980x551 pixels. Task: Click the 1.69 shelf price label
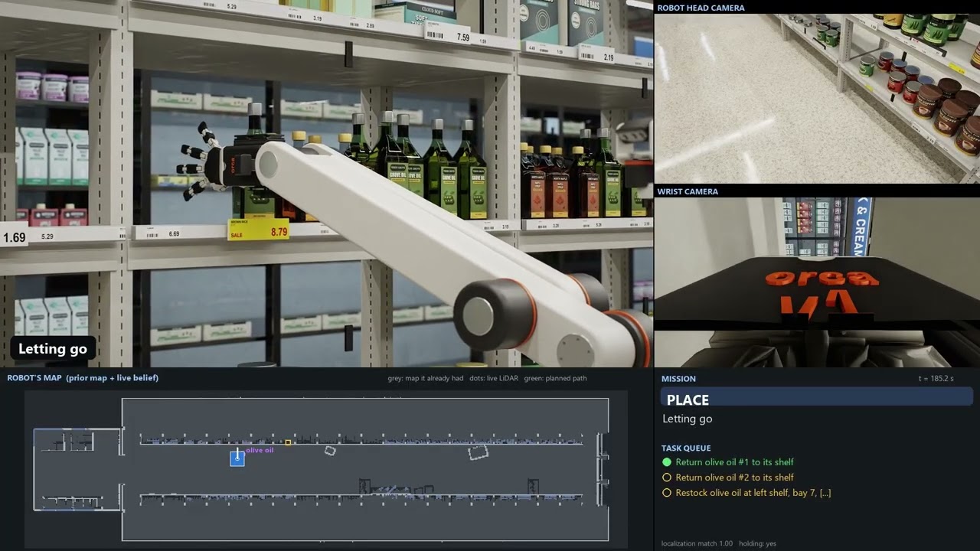pyautogui.click(x=14, y=237)
